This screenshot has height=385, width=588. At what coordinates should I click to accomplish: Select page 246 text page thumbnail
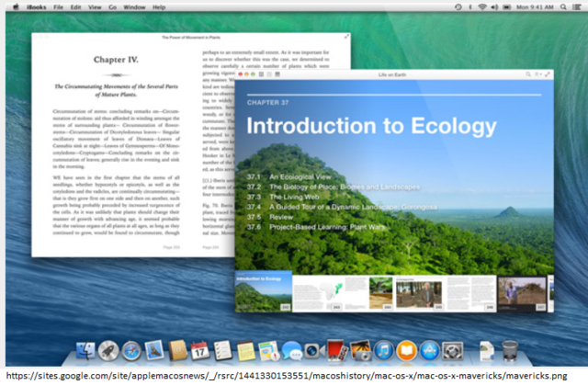coord(471,293)
